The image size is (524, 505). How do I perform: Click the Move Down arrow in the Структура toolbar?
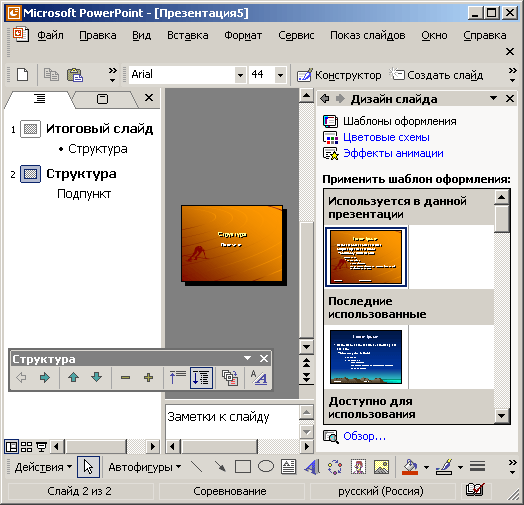click(x=97, y=378)
